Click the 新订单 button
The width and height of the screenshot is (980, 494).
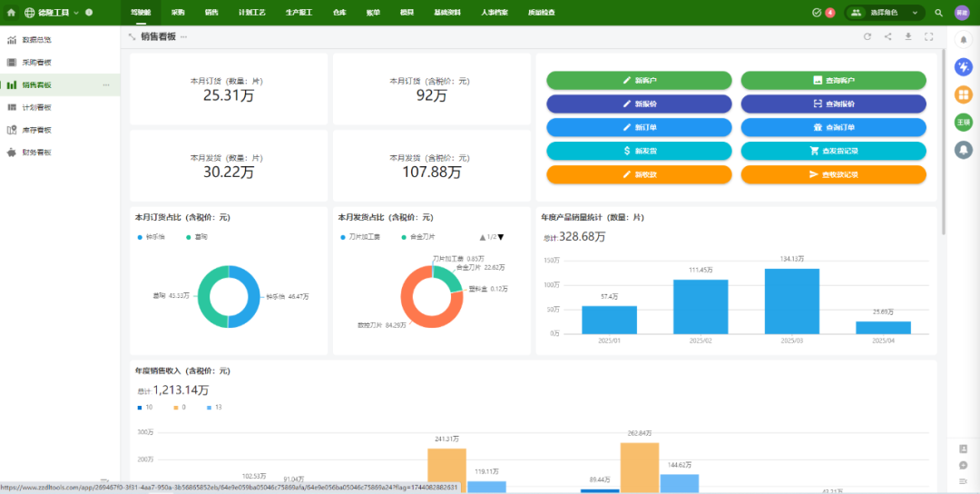coord(639,127)
